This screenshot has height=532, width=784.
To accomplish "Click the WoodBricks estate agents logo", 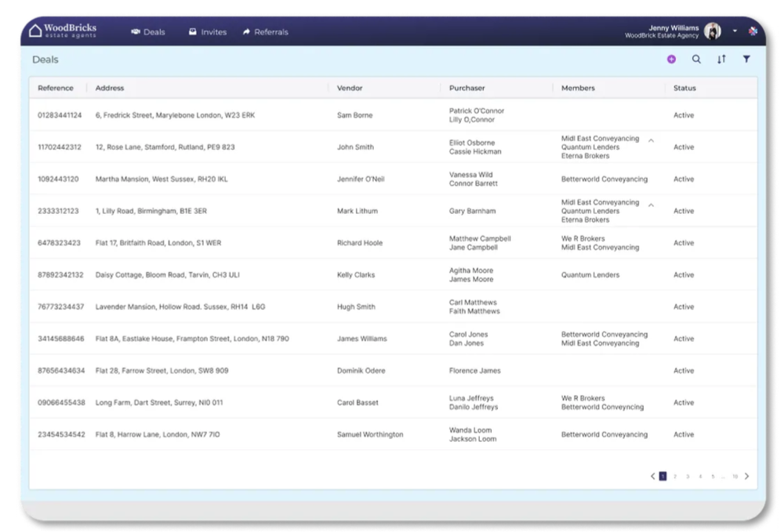I will (x=63, y=29).
